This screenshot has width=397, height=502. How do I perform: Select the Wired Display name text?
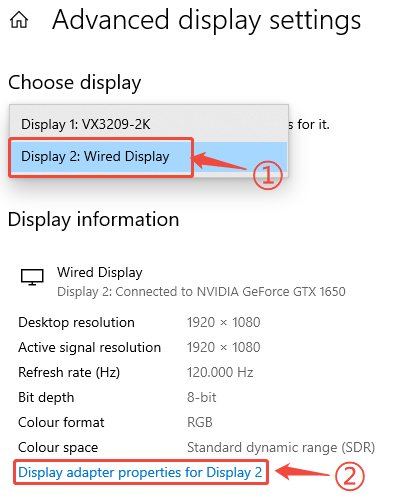click(100, 272)
